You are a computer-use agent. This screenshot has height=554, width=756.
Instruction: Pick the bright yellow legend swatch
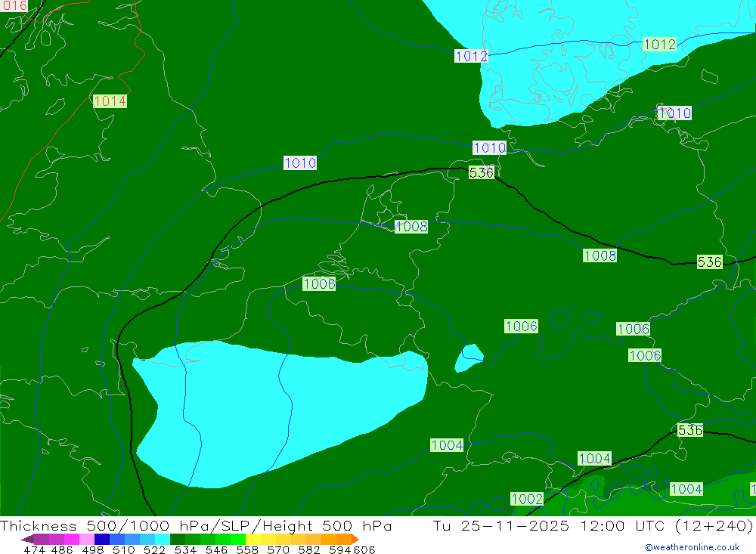253,539
